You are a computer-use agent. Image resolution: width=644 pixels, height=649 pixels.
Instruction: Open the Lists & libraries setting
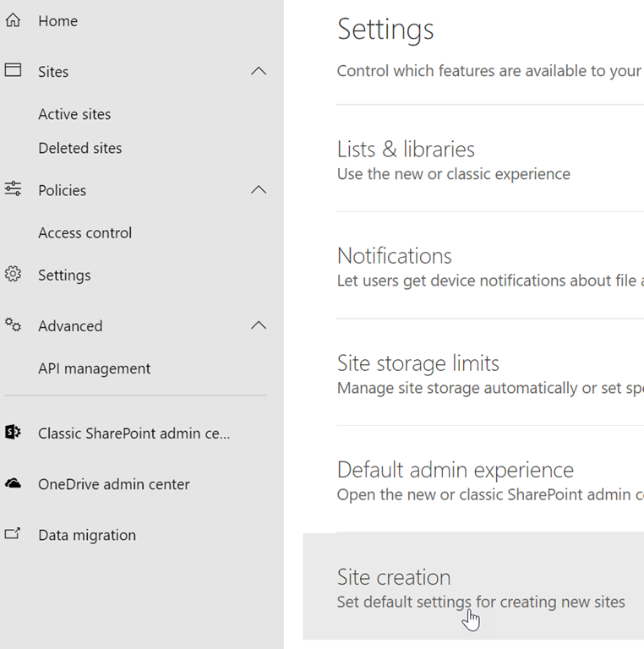(x=406, y=150)
